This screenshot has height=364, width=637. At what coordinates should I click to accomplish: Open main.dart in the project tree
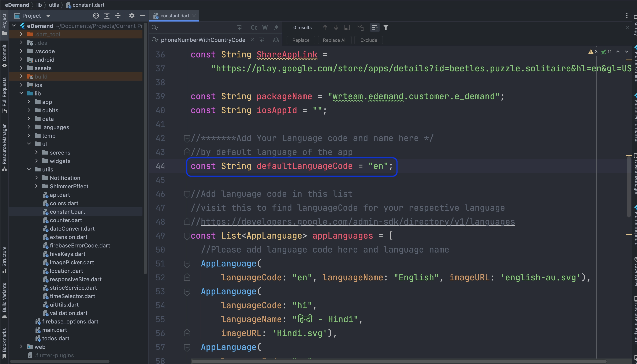coord(55,330)
